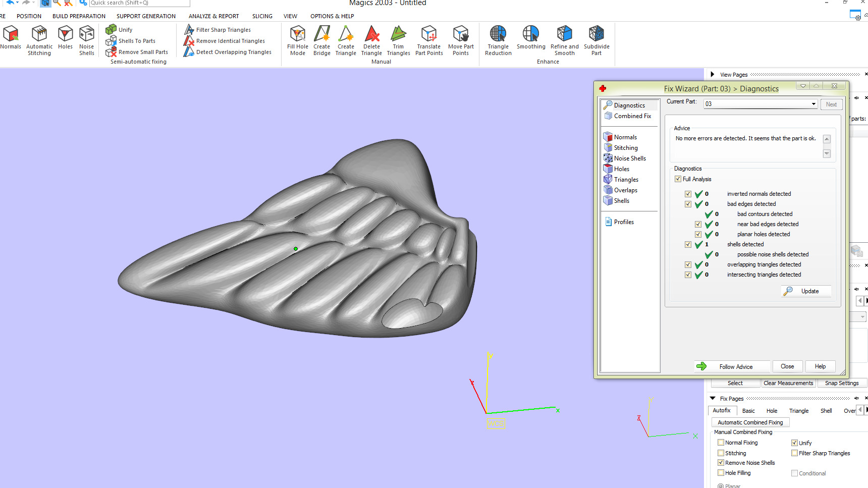The height and width of the screenshot is (488, 868).
Task: Launch the Subdivide Part tool
Action: [596, 40]
